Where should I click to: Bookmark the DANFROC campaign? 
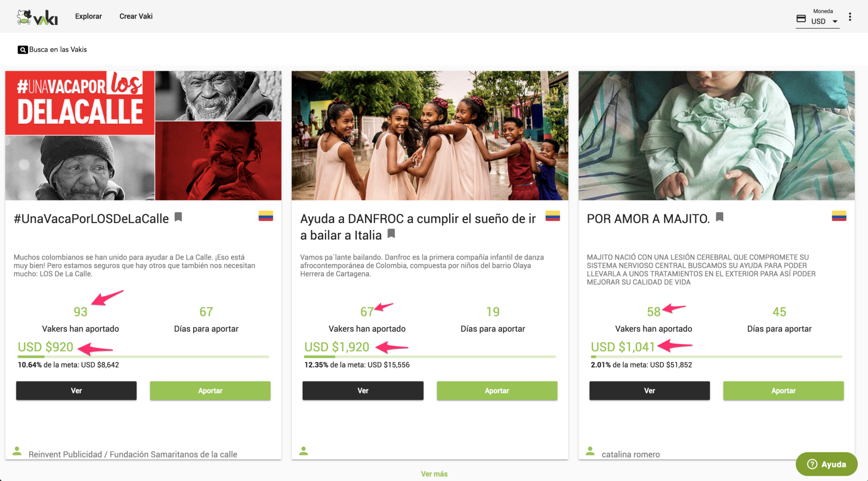click(391, 233)
